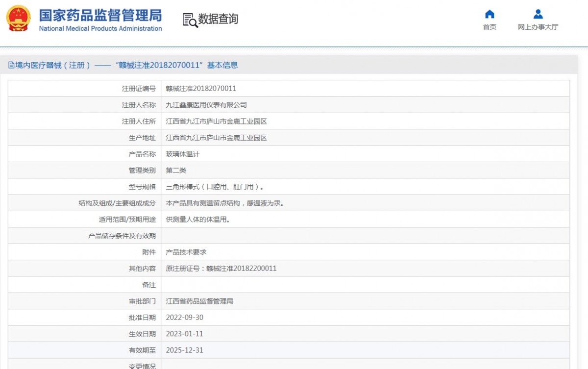Click the 管理类别 label
Viewport: 588px width, 369px height.
(142, 171)
